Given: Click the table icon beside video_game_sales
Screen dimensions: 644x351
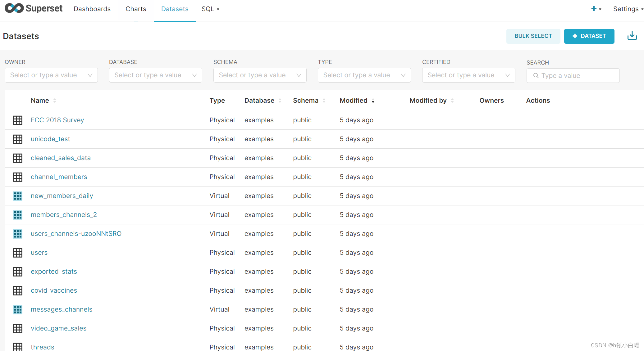Looking at the screenshot, I should 18,328.
